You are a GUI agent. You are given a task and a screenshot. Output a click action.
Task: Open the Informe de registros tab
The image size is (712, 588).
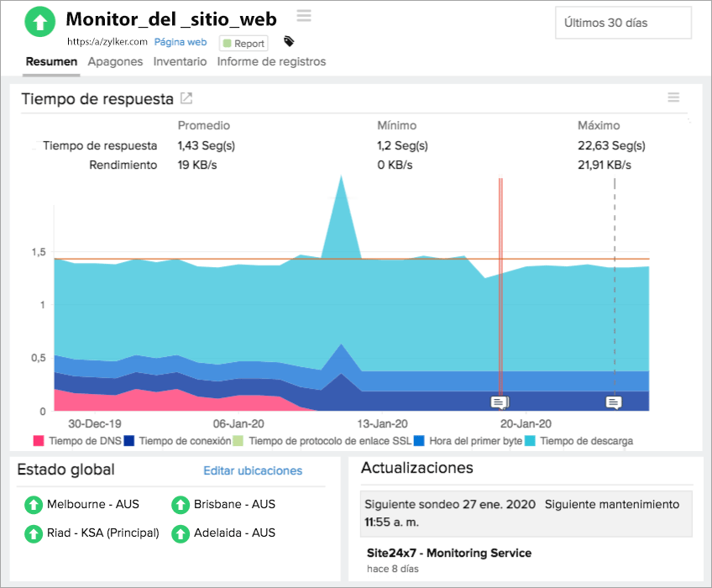(271, 61)
